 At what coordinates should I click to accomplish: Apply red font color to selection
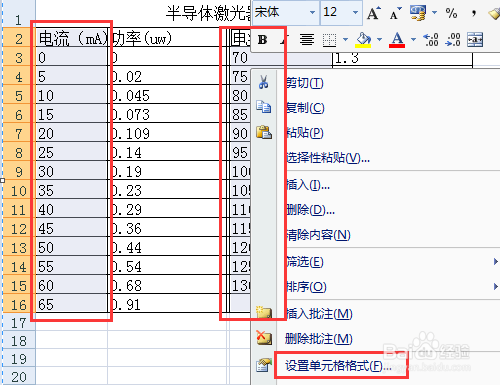397,40
